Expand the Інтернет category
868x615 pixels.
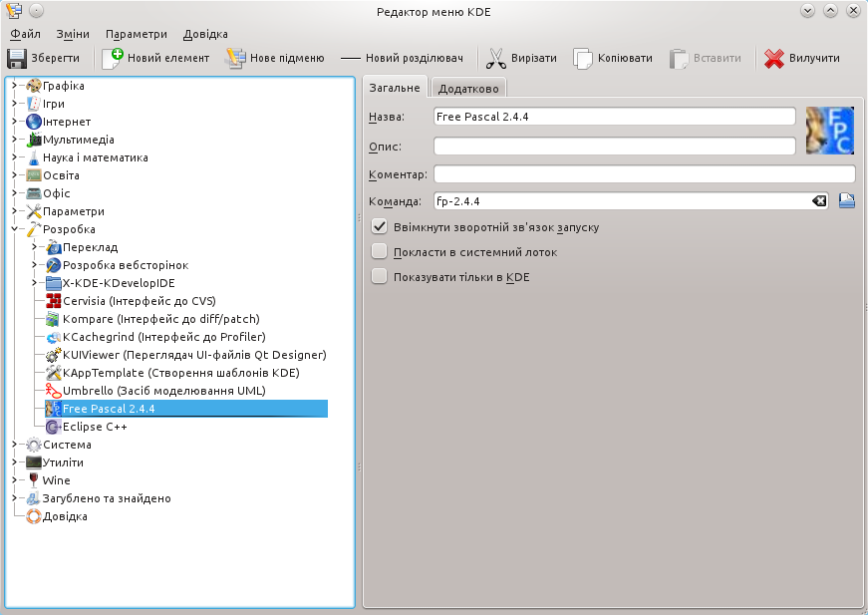coord(15,122)
